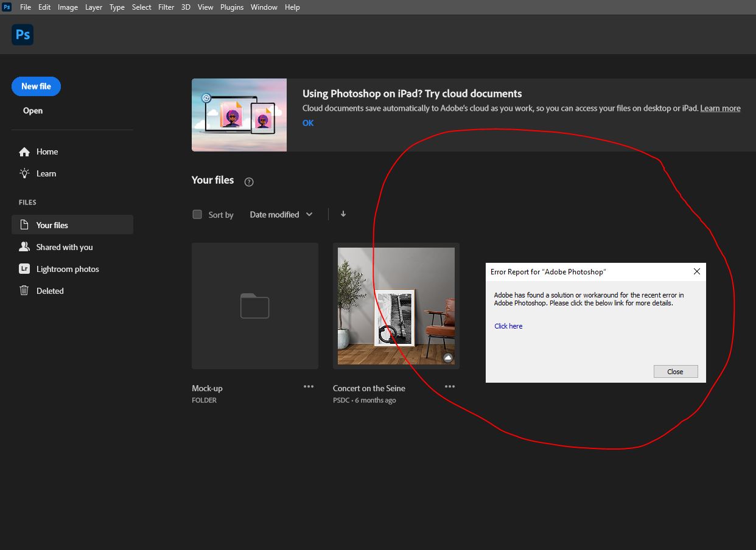Open the File menu
756x550 pixels.
pos(25,7)
